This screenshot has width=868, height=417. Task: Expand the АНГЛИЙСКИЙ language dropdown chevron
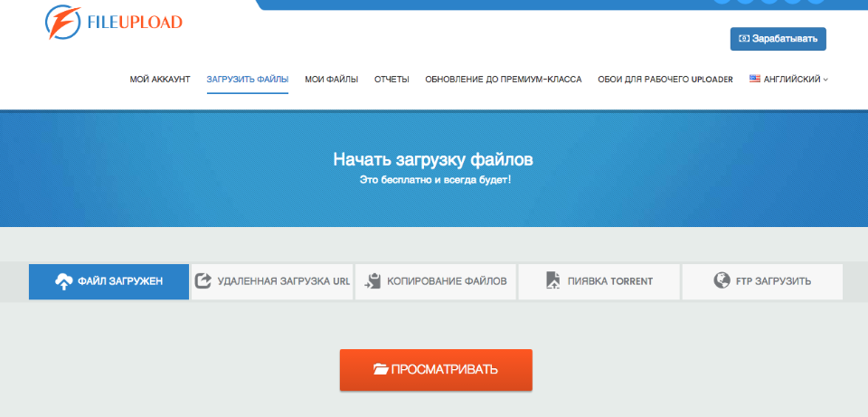click(826, 80)
